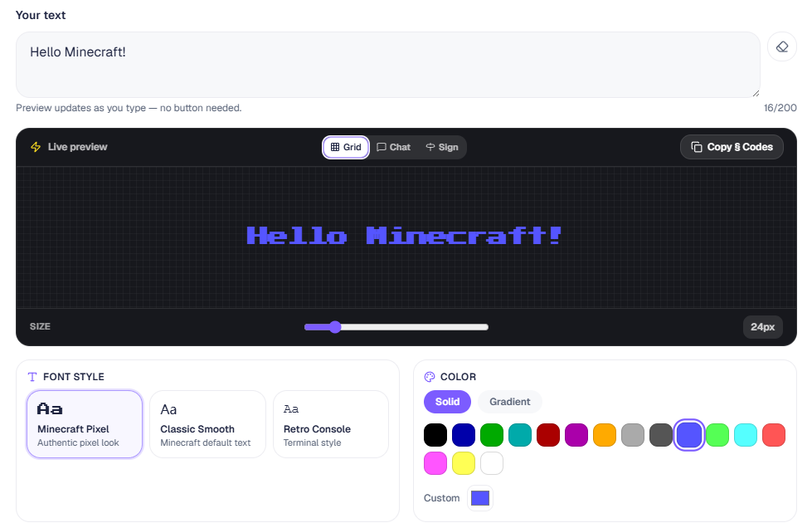Click the Color palette icon

[x=430, y=377]
